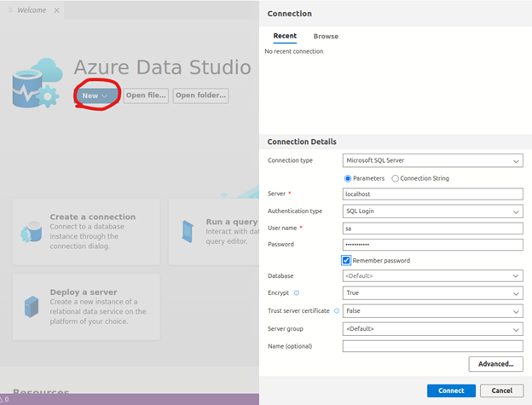Screen dimensions: 532x405
Task: Expand the Server group dropdown
Action: point(432,329)
